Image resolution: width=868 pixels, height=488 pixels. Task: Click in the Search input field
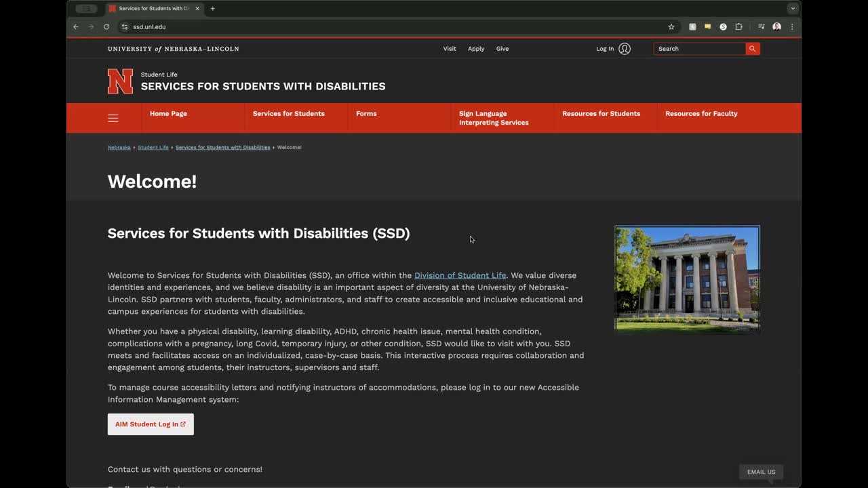pyautogui.click(x=700, y=49)
